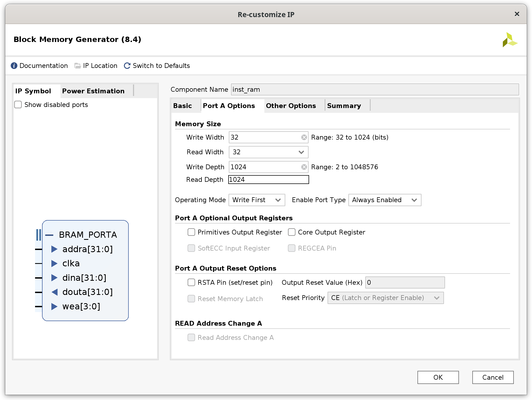Click douta[31:0] output port icon

pos(54,292)
